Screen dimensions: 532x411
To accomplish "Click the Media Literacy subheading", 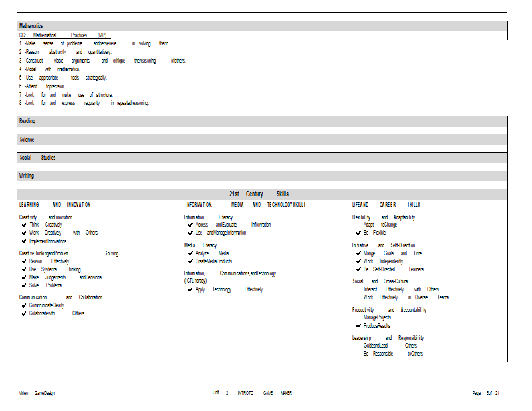I will coord(200,245).
